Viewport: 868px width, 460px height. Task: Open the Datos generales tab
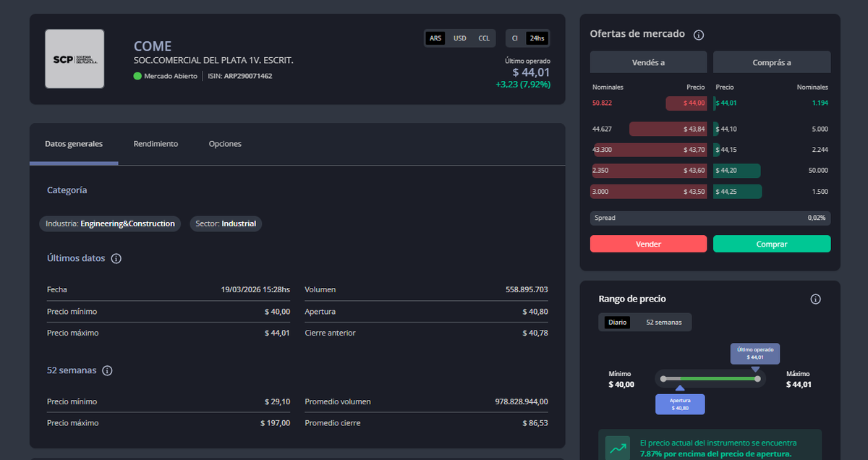74,144
